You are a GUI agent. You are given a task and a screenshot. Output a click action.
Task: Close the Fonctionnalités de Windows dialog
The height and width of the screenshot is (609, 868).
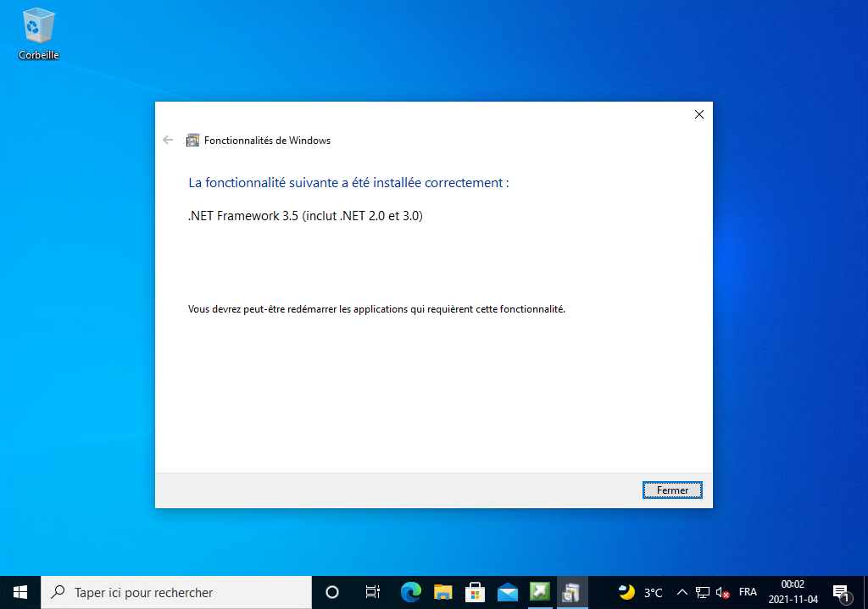698,114
